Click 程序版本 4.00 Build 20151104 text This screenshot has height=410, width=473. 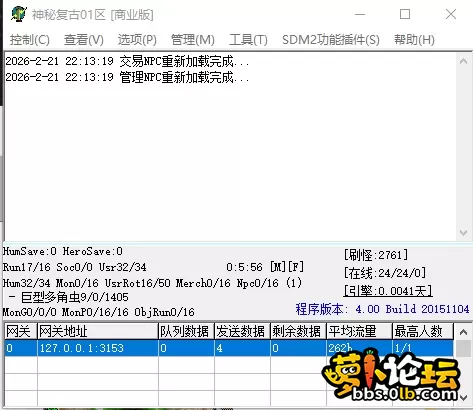382,309
